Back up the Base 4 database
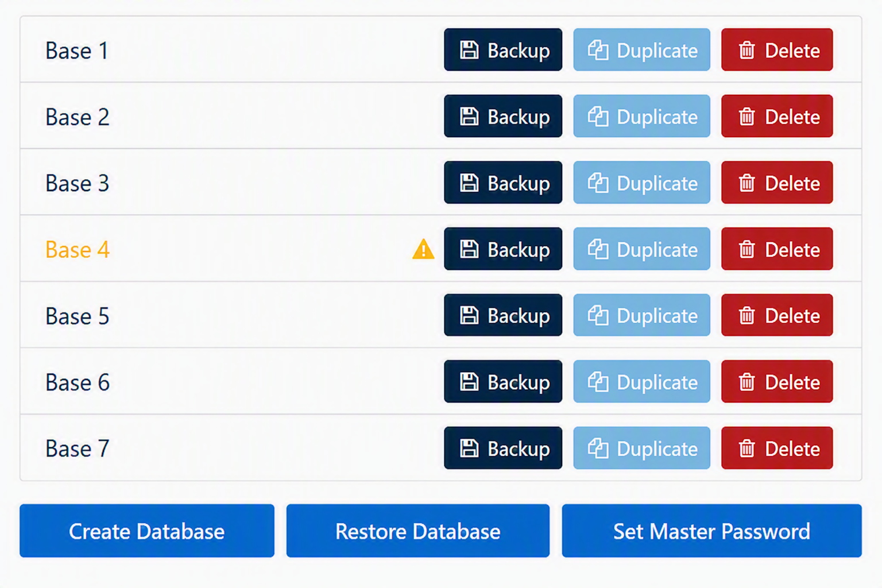 tap(503, 249)
